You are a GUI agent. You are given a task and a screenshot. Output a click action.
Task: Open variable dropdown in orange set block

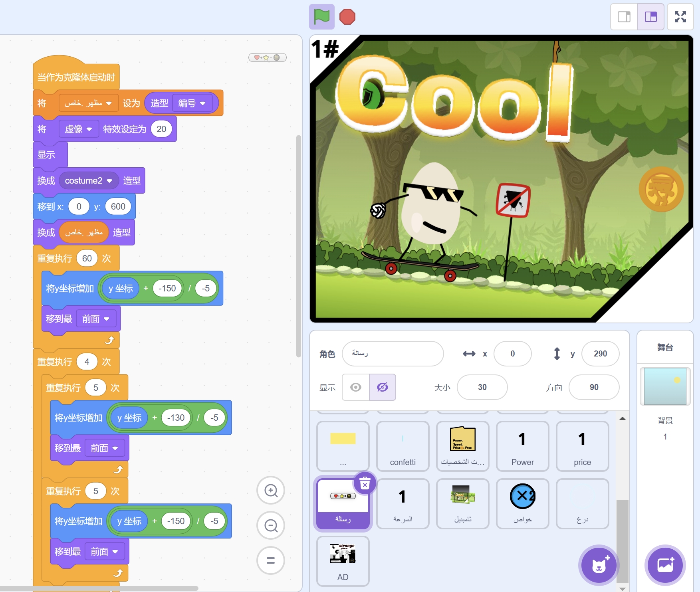pos(88,103)
